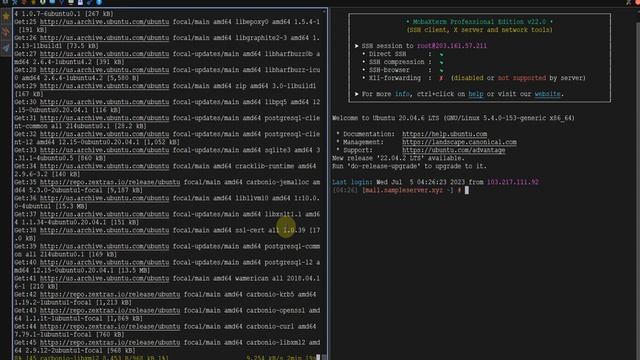Open the help.ubuntu.com Documentation link
The height and width of the screenshot is (360, 640).
[x=444, y=134]
